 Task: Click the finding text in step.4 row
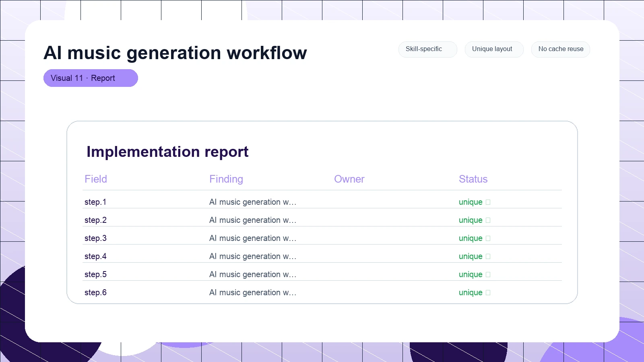tap(253, 256)
